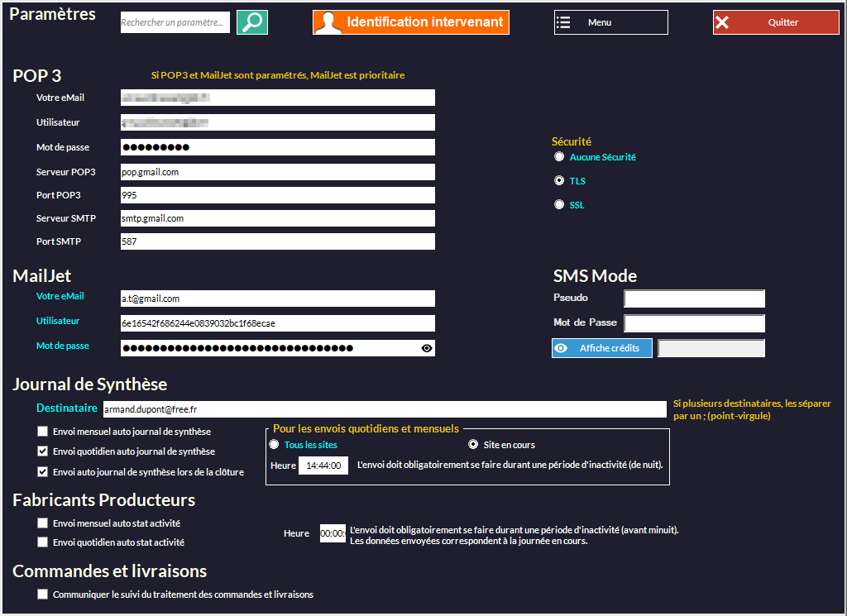Screen dimensions: 847x616
Task: Click the Identification intervenant button
Action: point(410,22)
